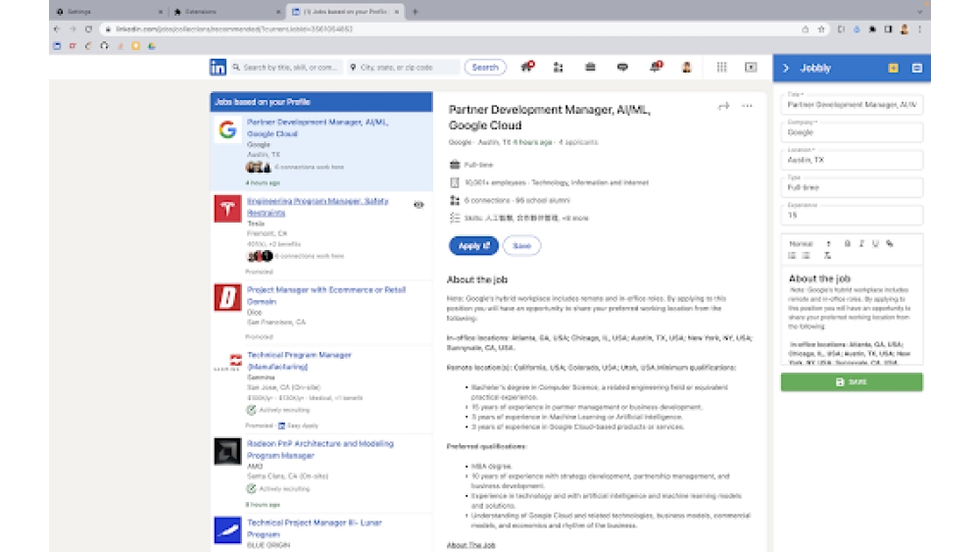Viewport: 980px width, 552px height.
Task: Click the Apply button
Action: 473,246
